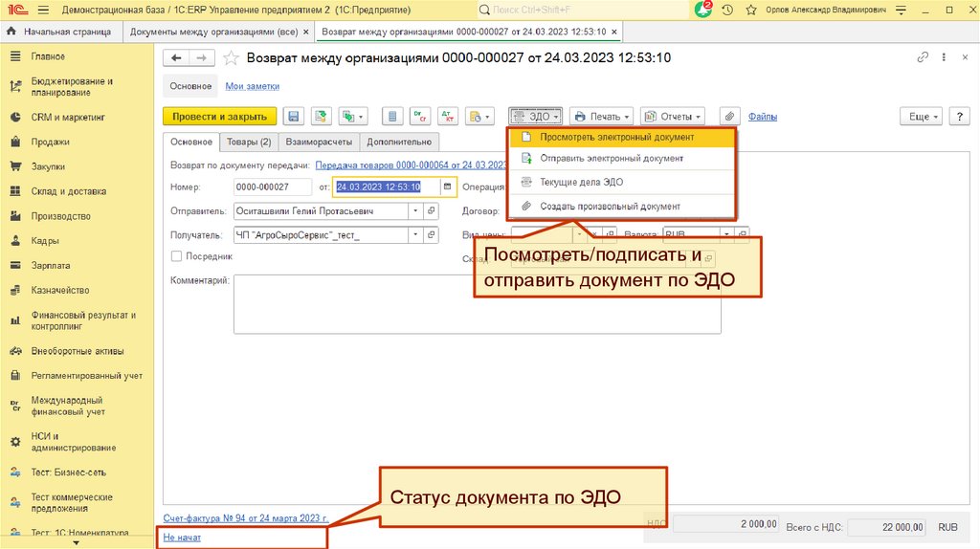Copy link to document with chain icon

(923, 57)
